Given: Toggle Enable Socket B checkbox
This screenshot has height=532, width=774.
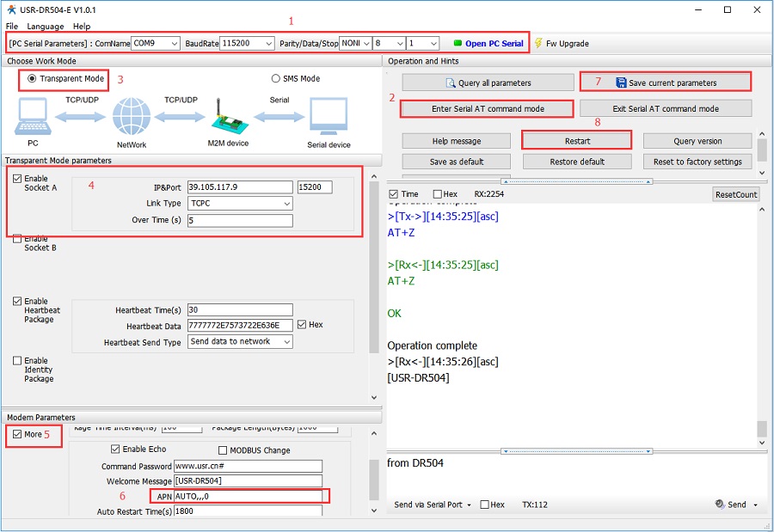Looking at the screenshot, I should [x=17, y=239].
